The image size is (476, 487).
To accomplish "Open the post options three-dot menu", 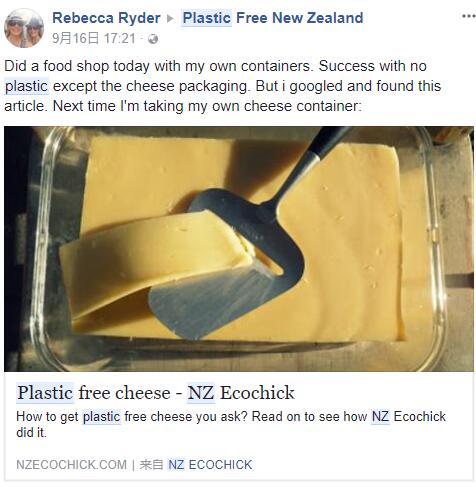I will (x=468, y=16).
